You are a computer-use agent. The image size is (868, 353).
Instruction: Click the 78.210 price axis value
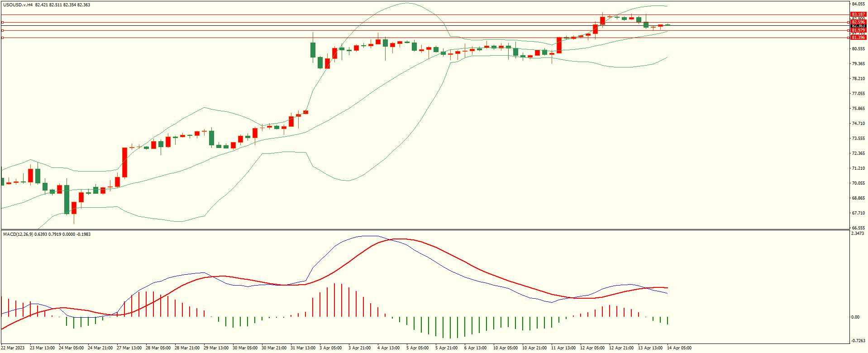pos(858,79)
